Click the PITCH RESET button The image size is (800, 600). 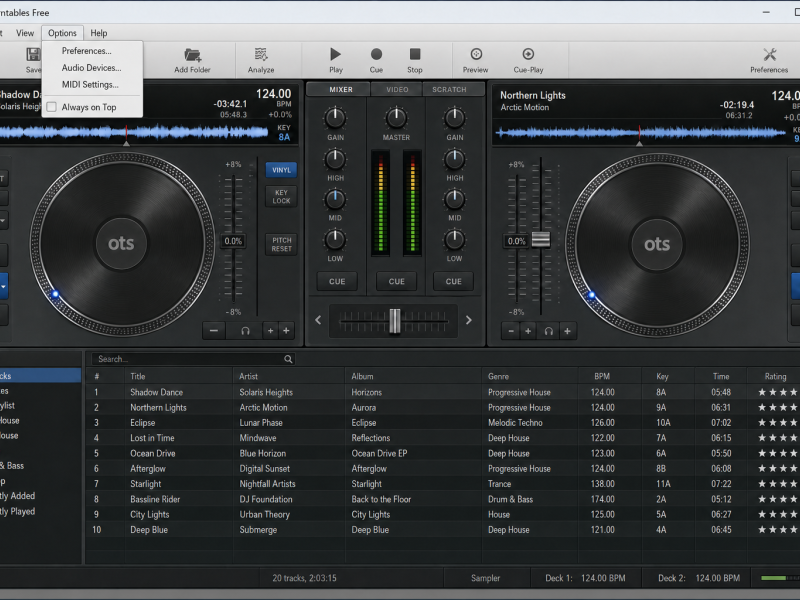(281, 244)
